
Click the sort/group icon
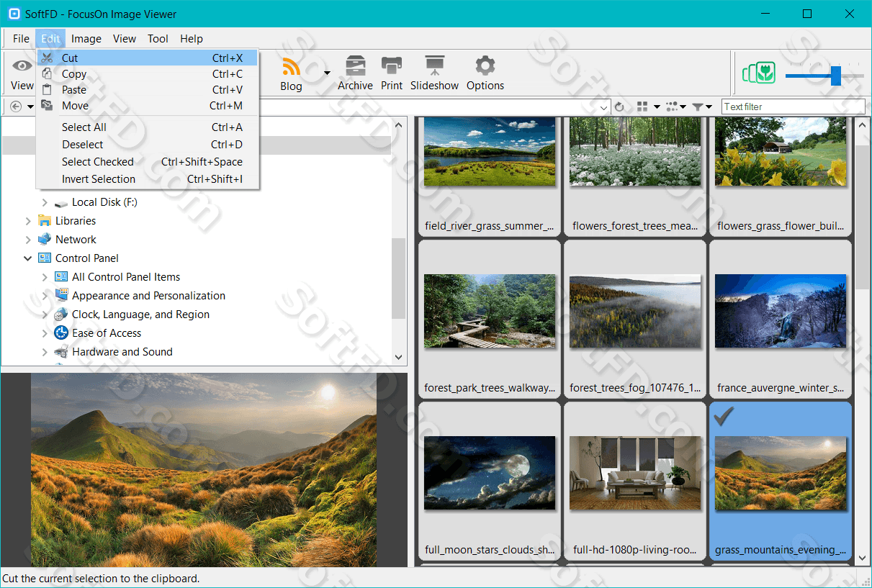672,107
